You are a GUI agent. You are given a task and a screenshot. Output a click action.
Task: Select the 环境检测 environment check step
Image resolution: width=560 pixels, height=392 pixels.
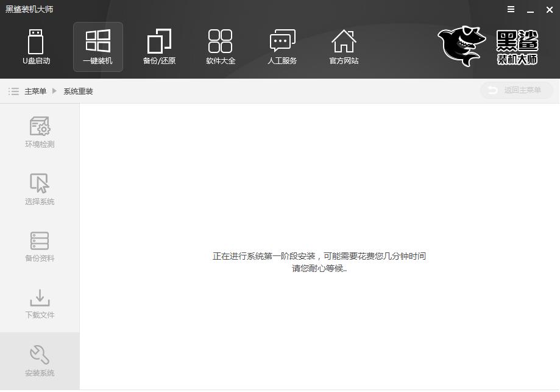39,131
